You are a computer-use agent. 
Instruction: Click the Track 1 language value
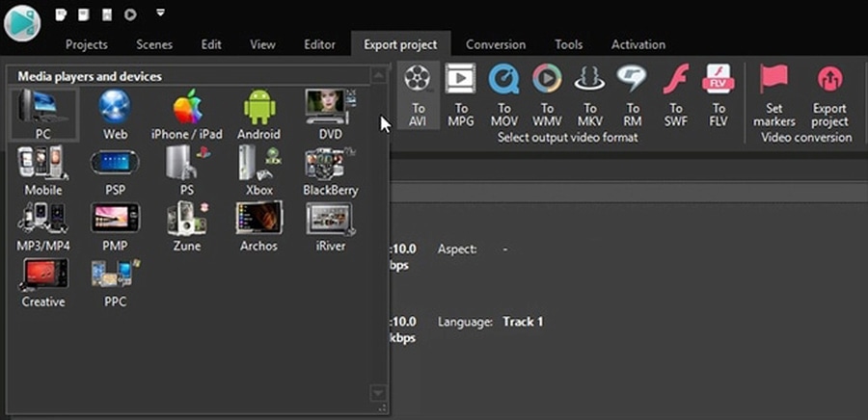tap(523, 322)
